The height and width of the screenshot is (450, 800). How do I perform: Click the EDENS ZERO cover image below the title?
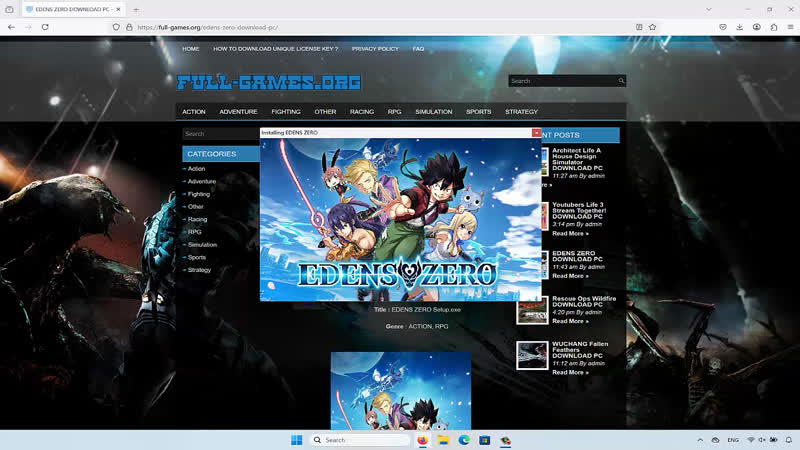(x=401, y=390)
